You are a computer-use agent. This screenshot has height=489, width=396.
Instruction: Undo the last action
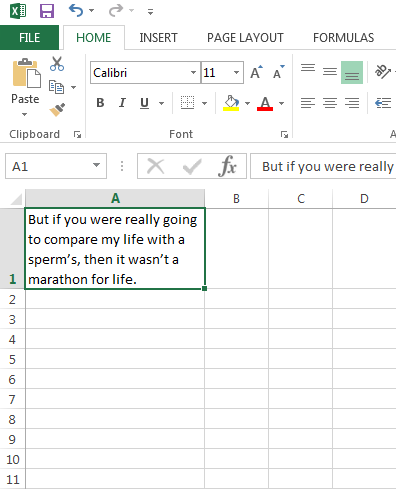76,11
